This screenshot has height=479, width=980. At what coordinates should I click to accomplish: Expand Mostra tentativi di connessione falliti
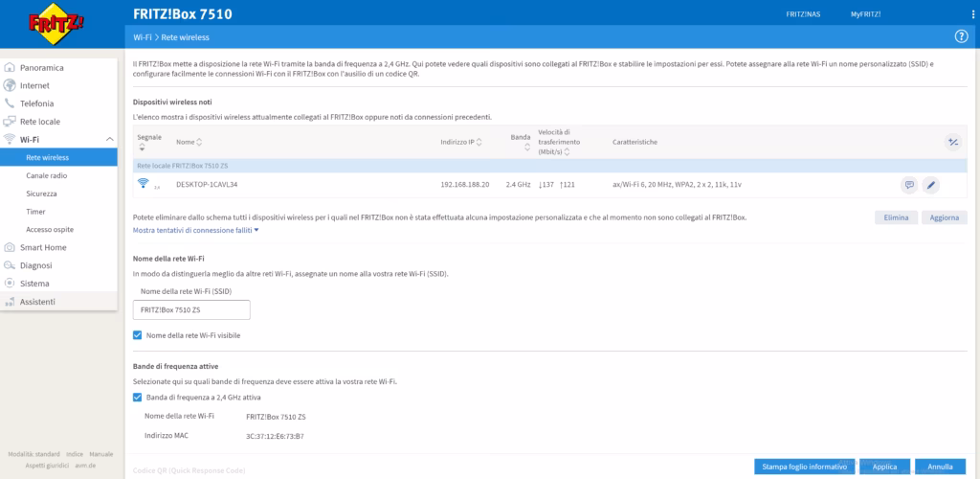click(x=195, y=230)
